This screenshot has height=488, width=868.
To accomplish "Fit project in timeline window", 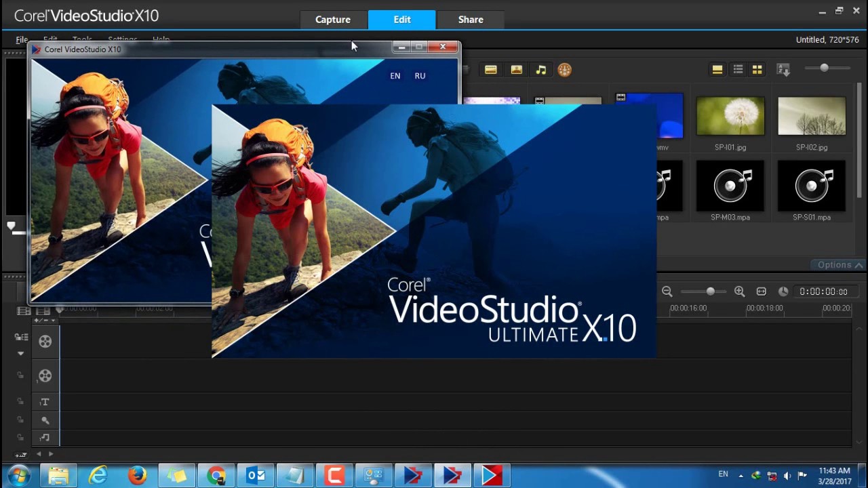I will pyautogui.click(x=762, y=291).
